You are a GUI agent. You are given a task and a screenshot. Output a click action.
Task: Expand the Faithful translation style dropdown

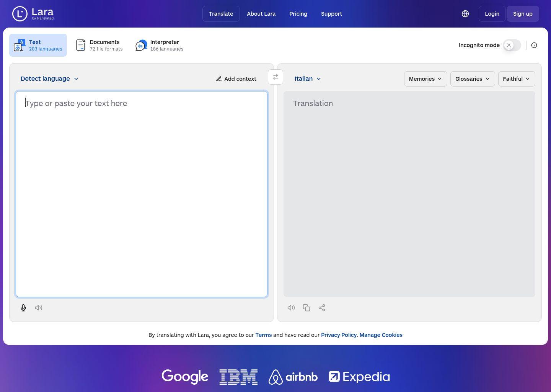click(516, 78)
